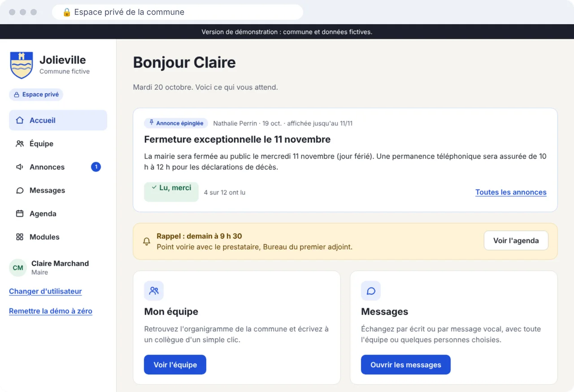Click the chat bubble icon in the Messages card
Image resolution: width=574 pixels, height=392 pixels.
pos(371,291)
